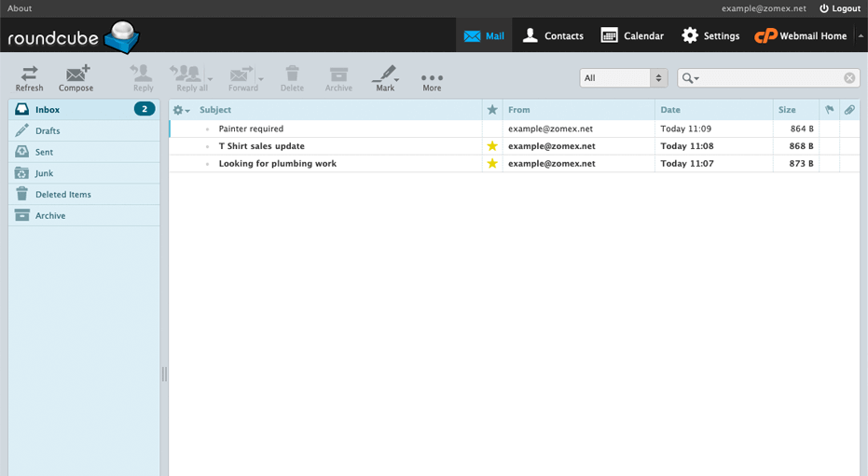Collapse the top navigation arrow beside Webmail Home
868x476 pixels.
[x=861, y=36]
